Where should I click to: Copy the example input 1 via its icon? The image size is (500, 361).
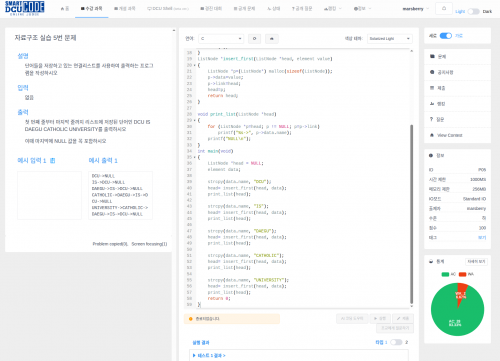(52, 161)
